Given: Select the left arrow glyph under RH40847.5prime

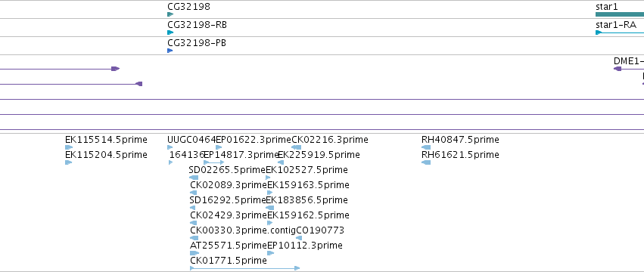Looking at the screenshot, I should click(x=426, y=147).
